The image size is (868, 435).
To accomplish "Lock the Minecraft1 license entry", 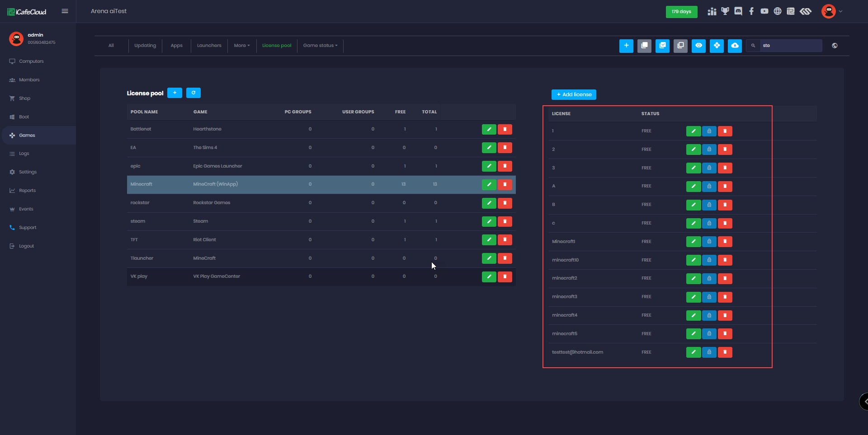I will [709, 242].
